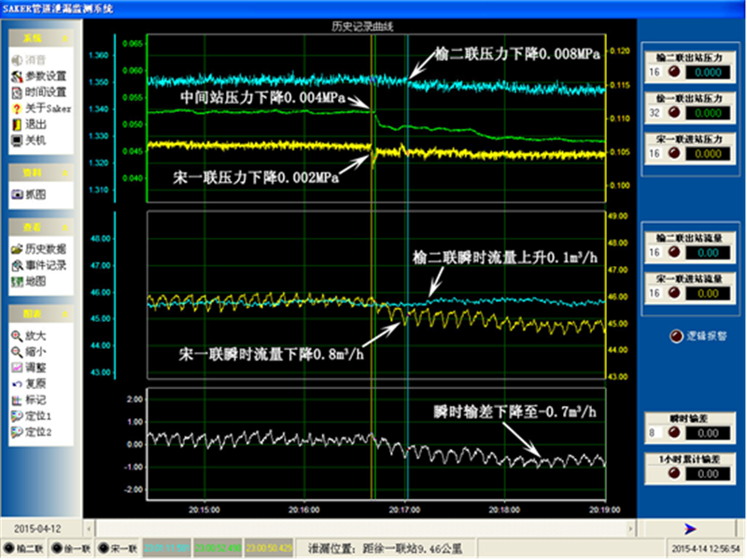The height and width of the screenshot is (560, 747).
Task: Open 参数设置 parameter settings
Action: pyautogui.click(x=44, y=76)
